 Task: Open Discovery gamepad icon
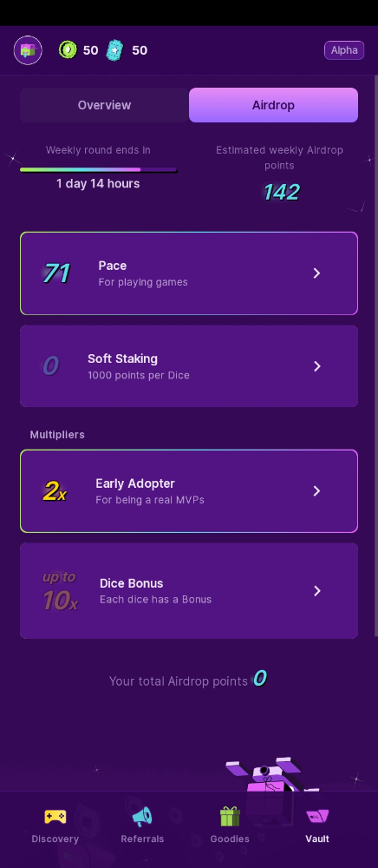55,816
